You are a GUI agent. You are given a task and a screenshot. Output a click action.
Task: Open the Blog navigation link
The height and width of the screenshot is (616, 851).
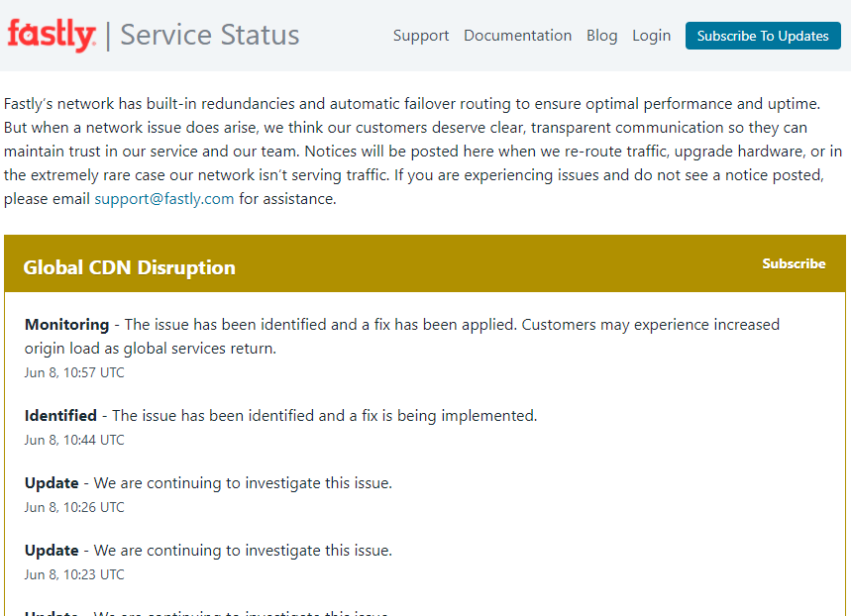pos(601,36)
